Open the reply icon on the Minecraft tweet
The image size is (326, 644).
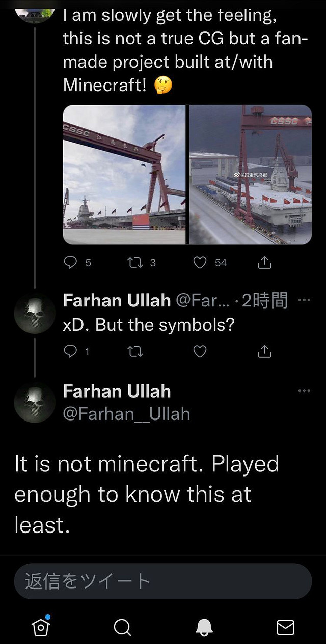coord(70,262)
